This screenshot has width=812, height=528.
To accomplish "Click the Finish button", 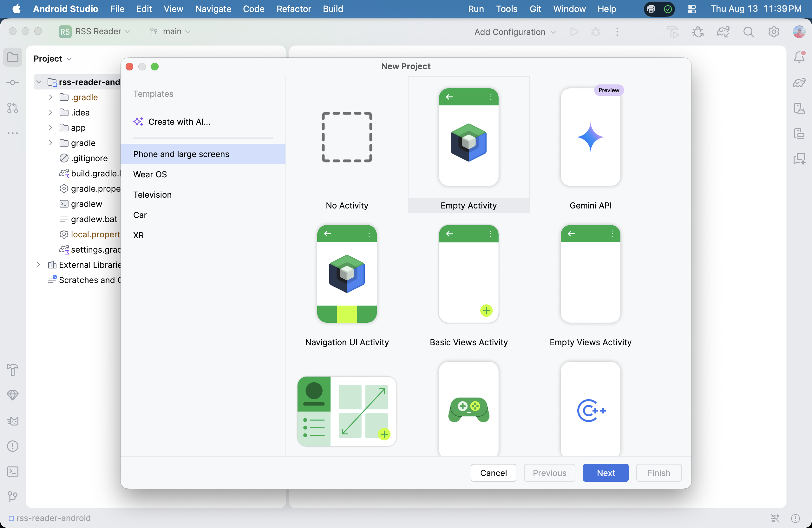I will (658, 473).
